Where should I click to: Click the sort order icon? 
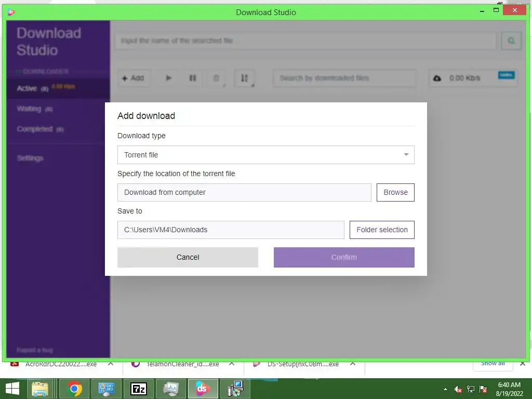pyautogui.click(x=244, y=78)
